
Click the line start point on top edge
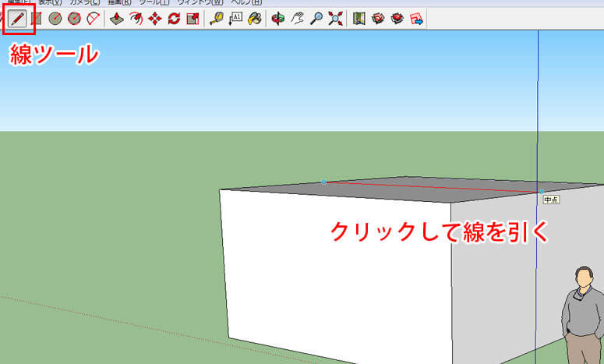pyautogui.click(x=323, y=182)
